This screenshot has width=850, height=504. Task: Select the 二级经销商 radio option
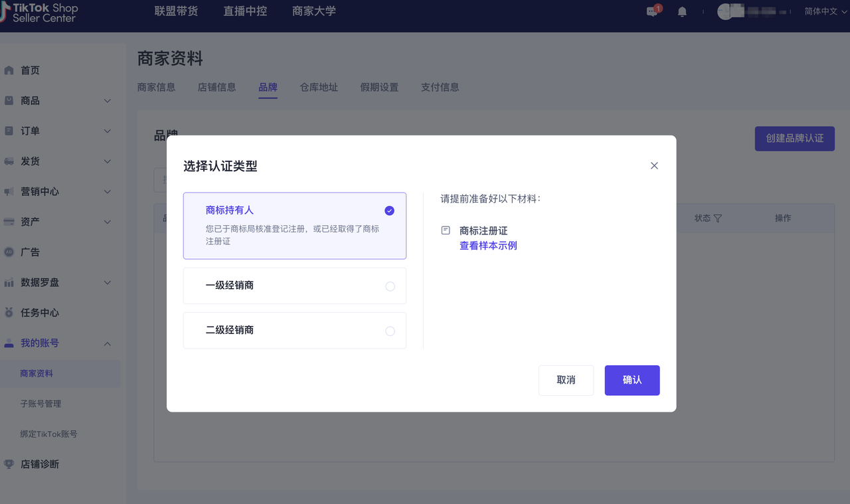[390, 331]
